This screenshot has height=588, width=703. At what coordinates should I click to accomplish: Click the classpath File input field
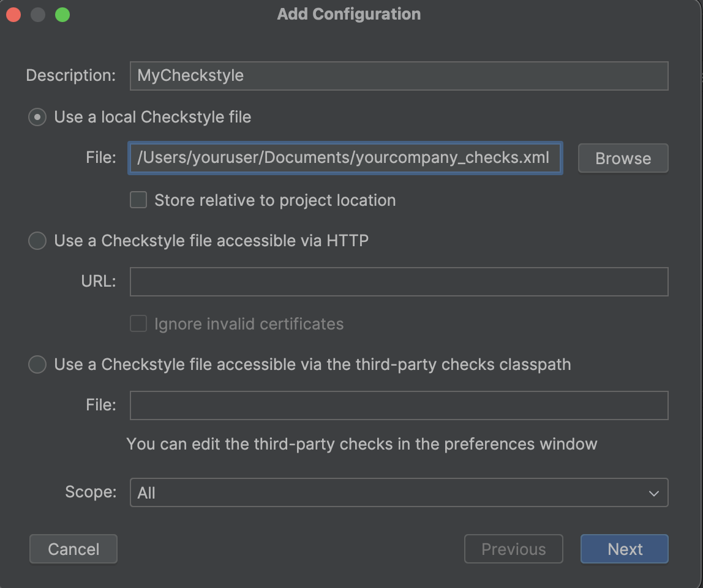pyautogui.click(x=399, y=405)
